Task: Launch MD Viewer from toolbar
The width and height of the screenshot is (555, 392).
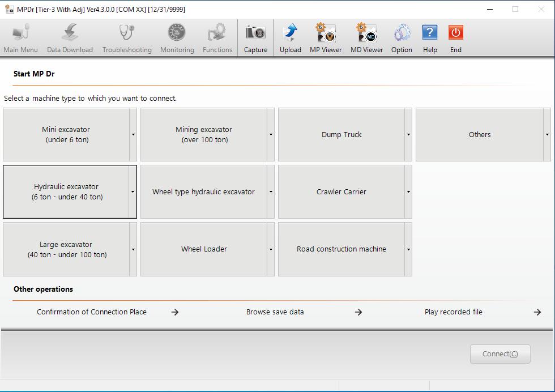Action: 366,33
